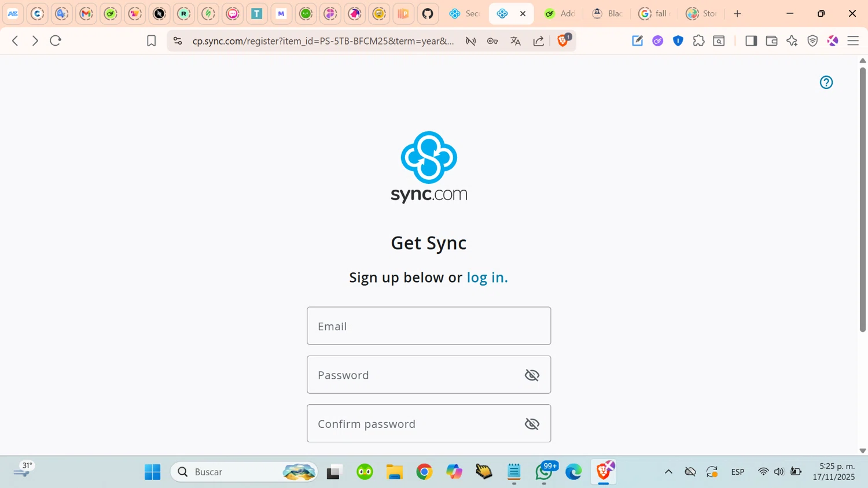Viewport: 868px width, 488px height.
Task: Click the 'Get Sync' heading text
Action: click(x=429, y=243)
